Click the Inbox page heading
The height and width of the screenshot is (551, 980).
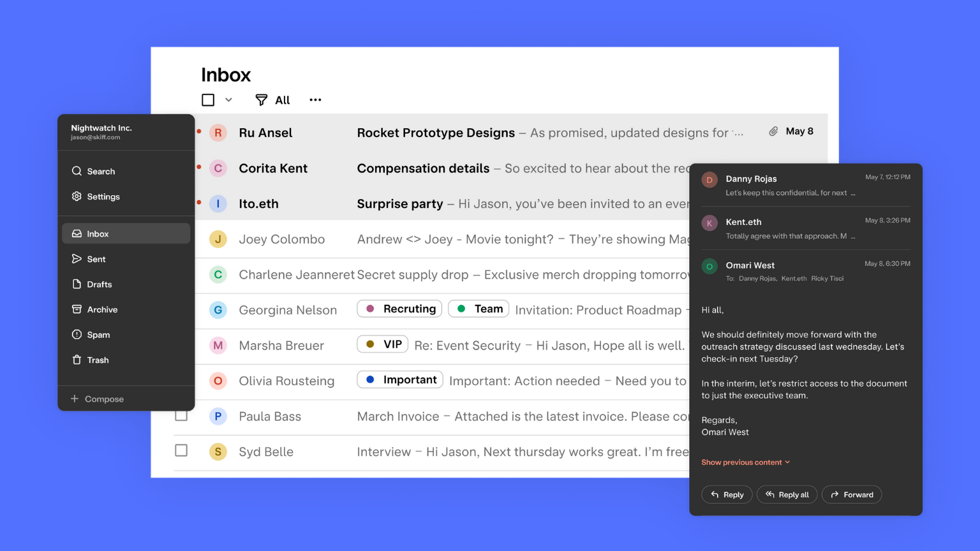click(226, 75)
